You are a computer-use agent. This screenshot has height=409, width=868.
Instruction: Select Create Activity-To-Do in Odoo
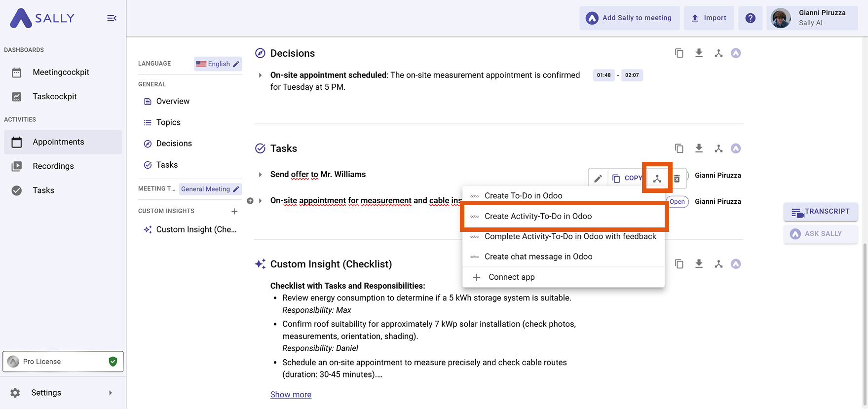pyautogui.click(x=564, y=216)
